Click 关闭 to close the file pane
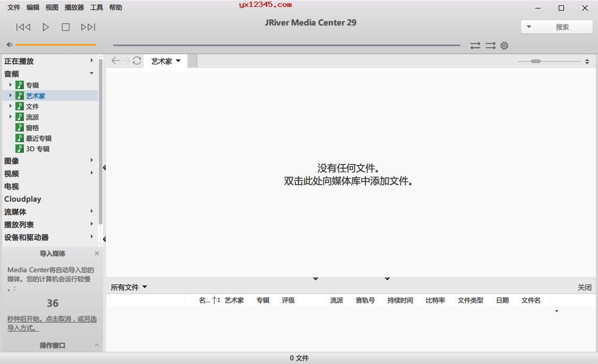 click(584, 288)
